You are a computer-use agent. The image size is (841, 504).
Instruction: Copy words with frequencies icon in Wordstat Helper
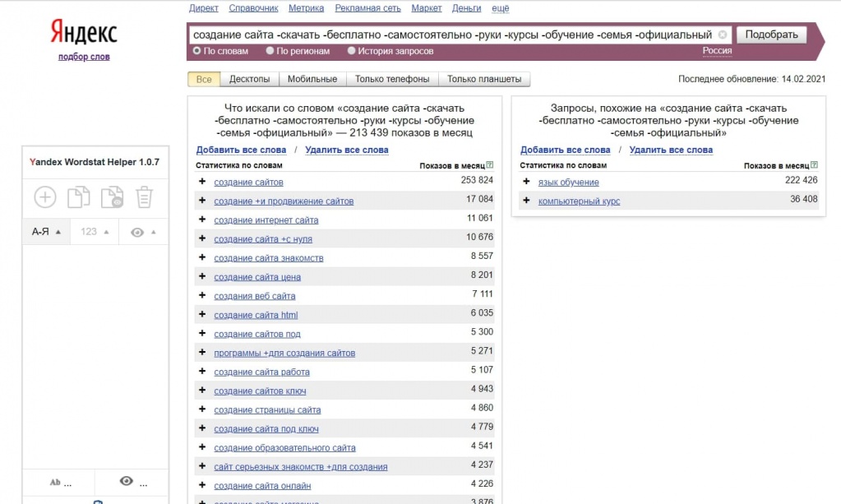coord(112,197)
